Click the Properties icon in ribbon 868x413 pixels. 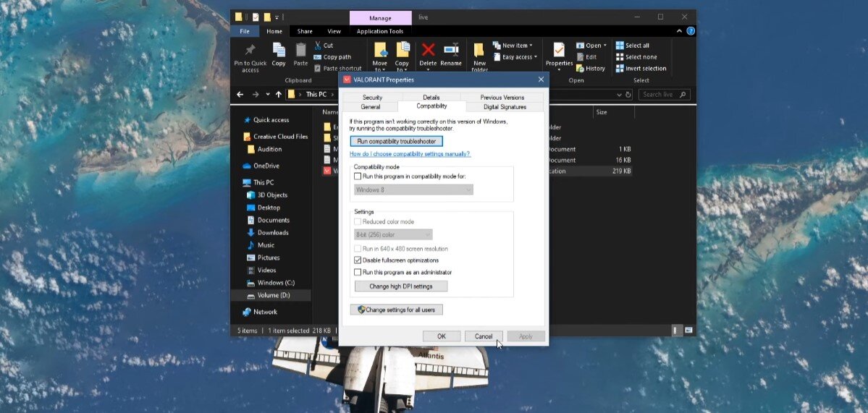click(x=559, y=51)
